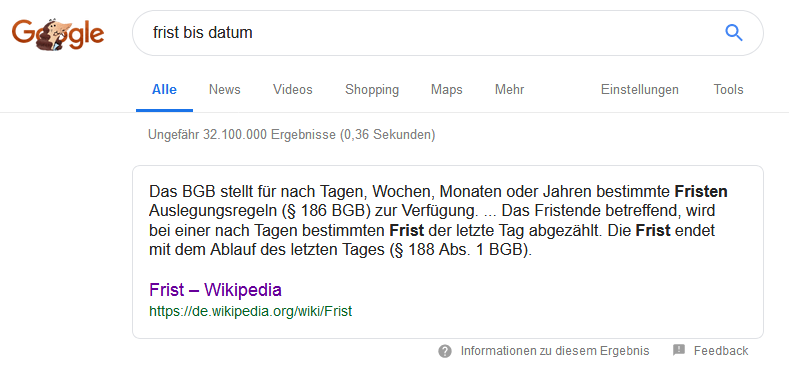Switch to the Shopping tab

pos(372,90)
